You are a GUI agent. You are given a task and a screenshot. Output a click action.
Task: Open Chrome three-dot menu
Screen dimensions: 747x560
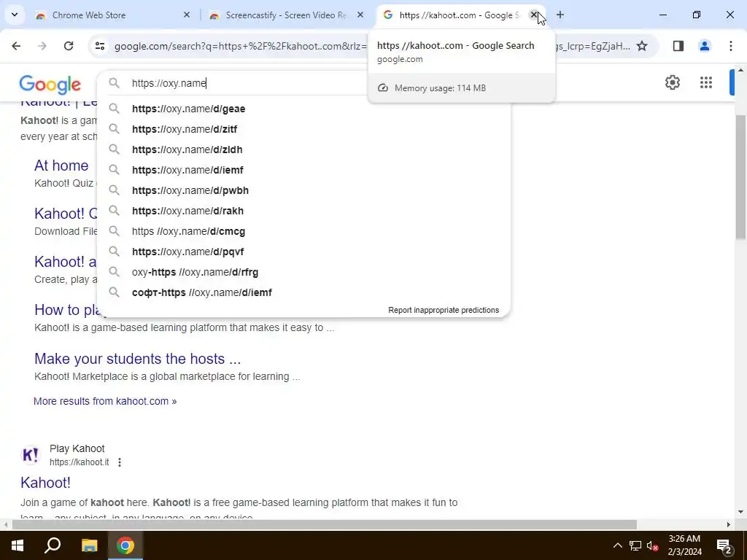pyautogui.click(x=731, y=46)
